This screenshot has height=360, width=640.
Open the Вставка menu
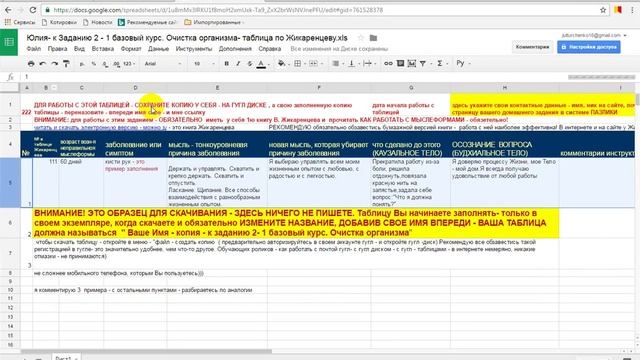click(103, 49)
